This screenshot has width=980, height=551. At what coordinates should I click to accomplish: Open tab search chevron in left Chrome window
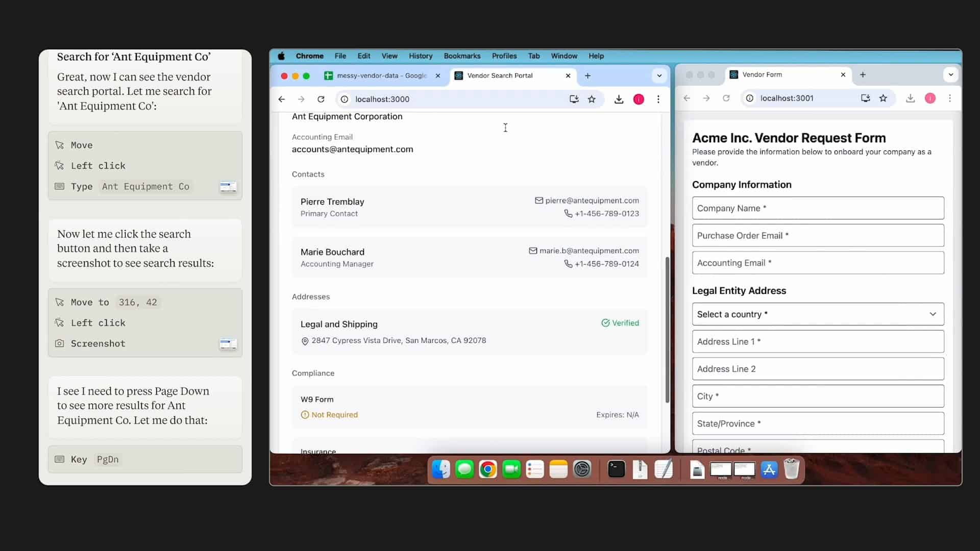click(659, 76)
